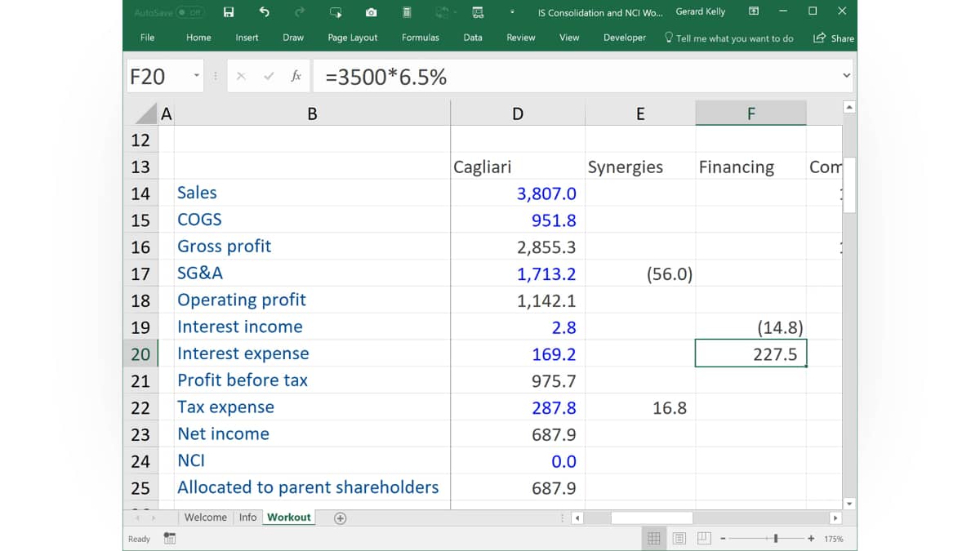Save the workbook with the floppy icon
The image size is (980, 551).
pyautogui.click(x=229, y=12)
